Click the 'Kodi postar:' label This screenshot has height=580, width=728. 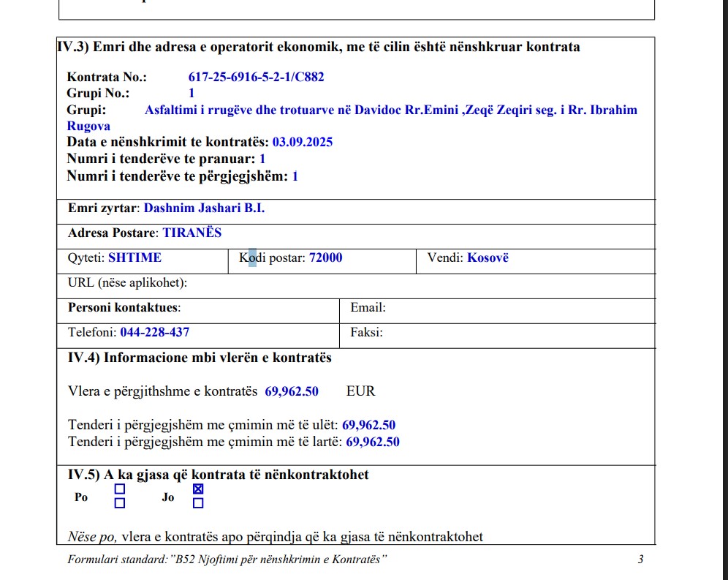point(273,258)
